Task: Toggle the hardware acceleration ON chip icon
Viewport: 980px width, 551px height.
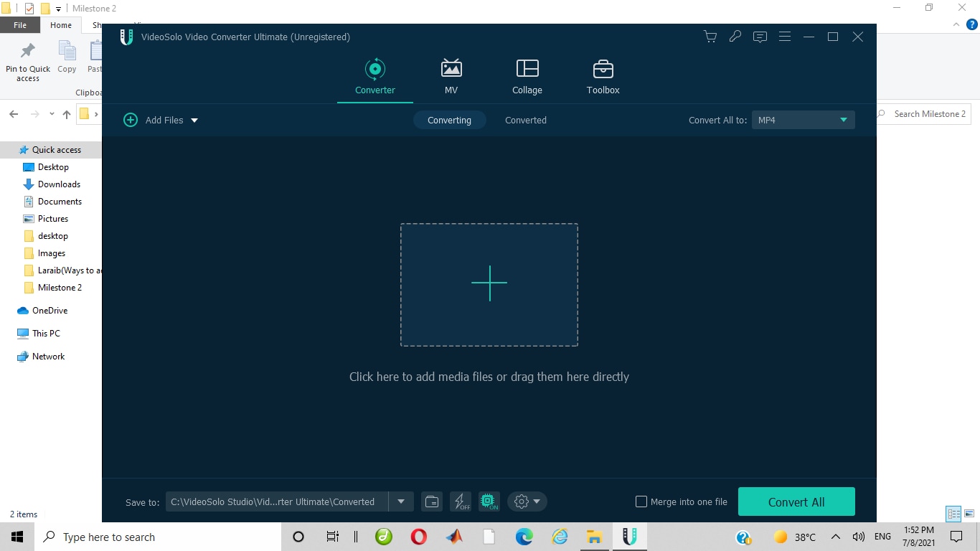Action: (489, 501)
